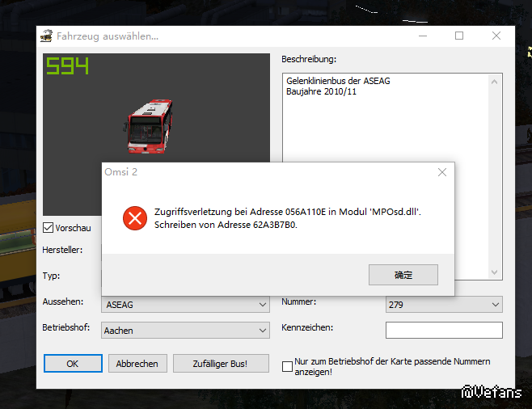The image size is (532, 409).
Task: Open the Betriebshof dropdown showing Aachen
Action: tap(185, 331)
